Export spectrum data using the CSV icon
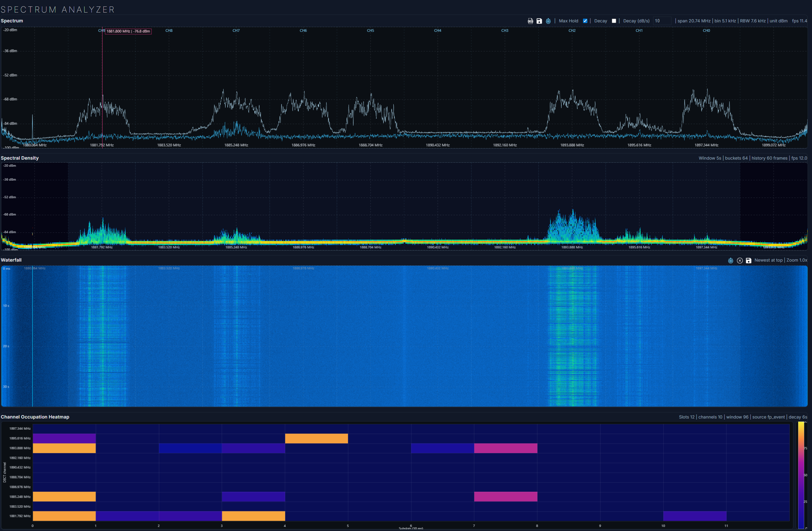812x531 pixels. pyautogui.click(x=530, y=21)
